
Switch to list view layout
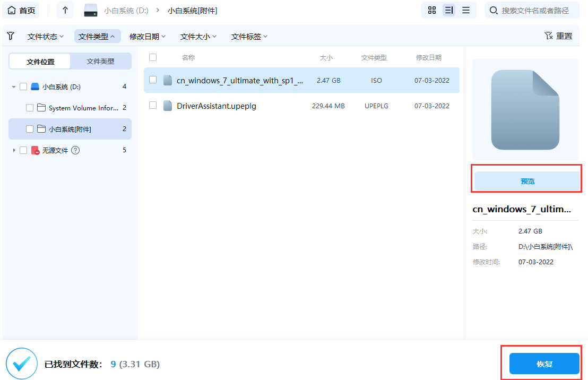[448, 10]
